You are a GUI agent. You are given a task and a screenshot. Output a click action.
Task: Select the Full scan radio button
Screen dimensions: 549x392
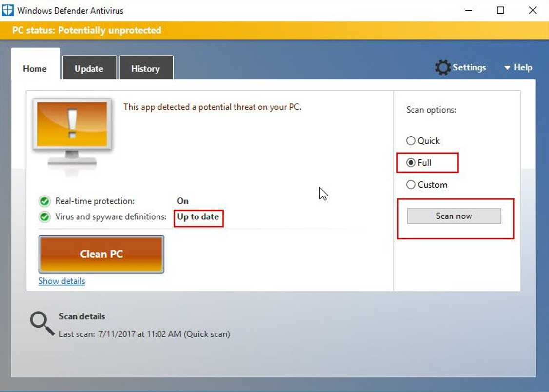pyautogui.click(x=411, y=163)
